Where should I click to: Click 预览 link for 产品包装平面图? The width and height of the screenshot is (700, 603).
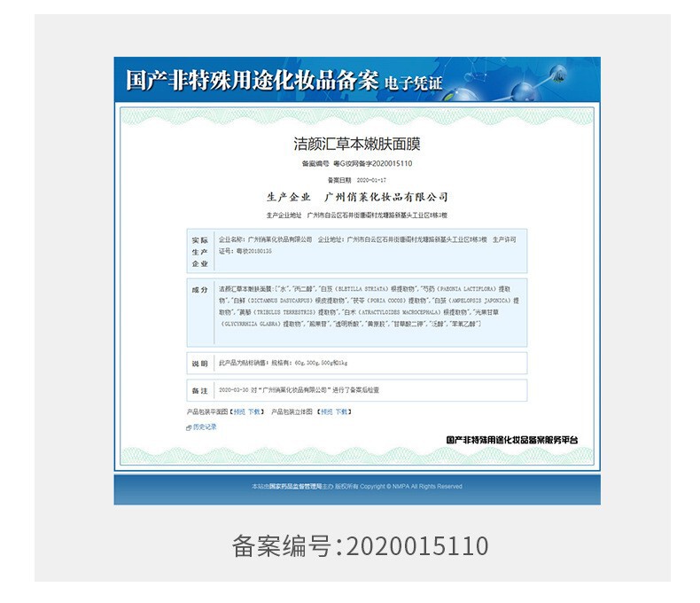pos(240,411)
